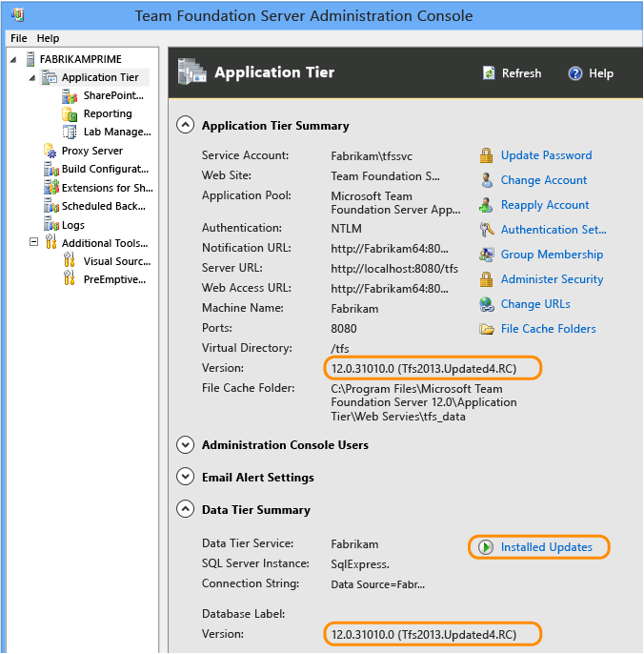Click the Group Membership icon
This screenshot has height=654, width=644.
click(486, 255)
